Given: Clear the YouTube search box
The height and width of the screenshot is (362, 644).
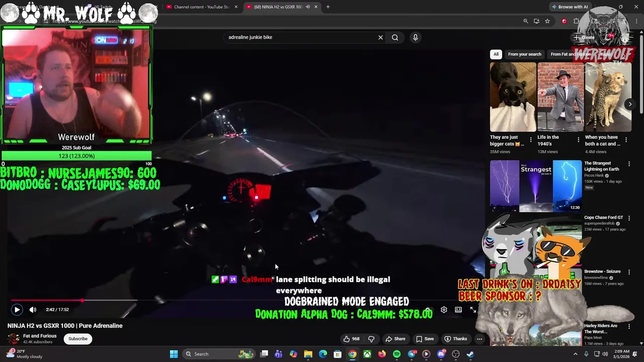Looking at the screenshot, I should [x=380, y=37].
